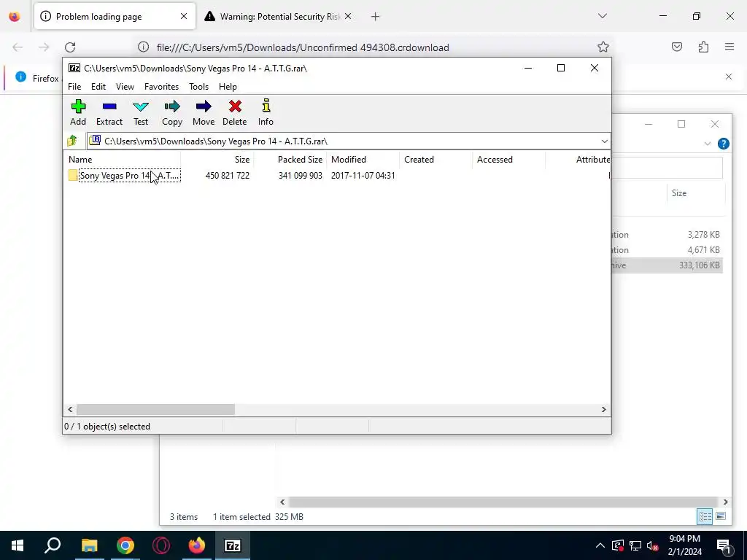The image size is (747, 560).
Task: Open File Explorer from the taskbar
Action: [89, 545]
